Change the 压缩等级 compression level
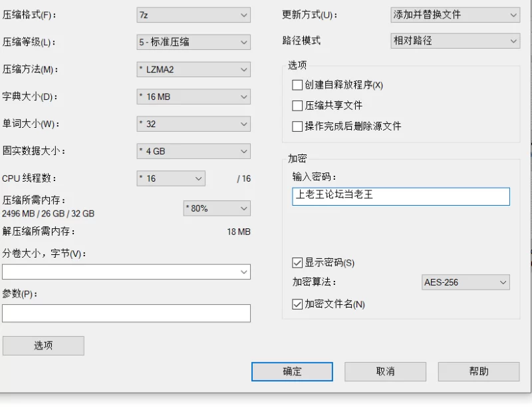The height and width of the screenshot is (410, 532). coord(193,42)
